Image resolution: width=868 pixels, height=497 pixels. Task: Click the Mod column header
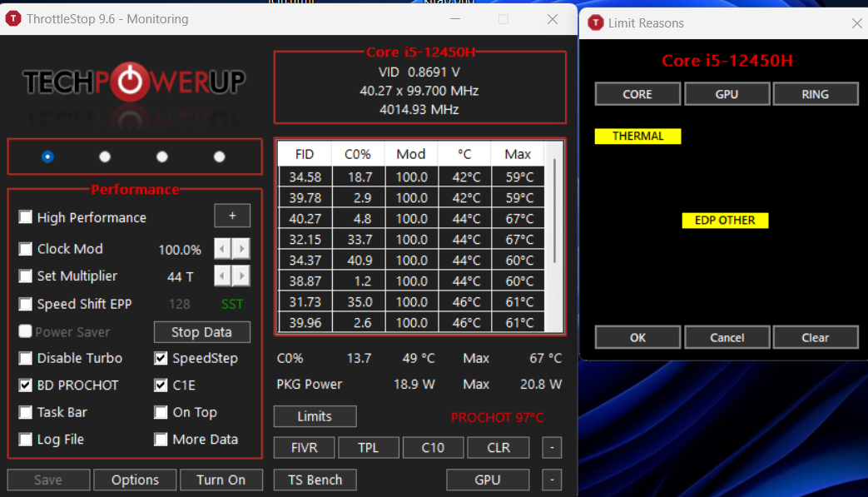(x=411, y=154)
